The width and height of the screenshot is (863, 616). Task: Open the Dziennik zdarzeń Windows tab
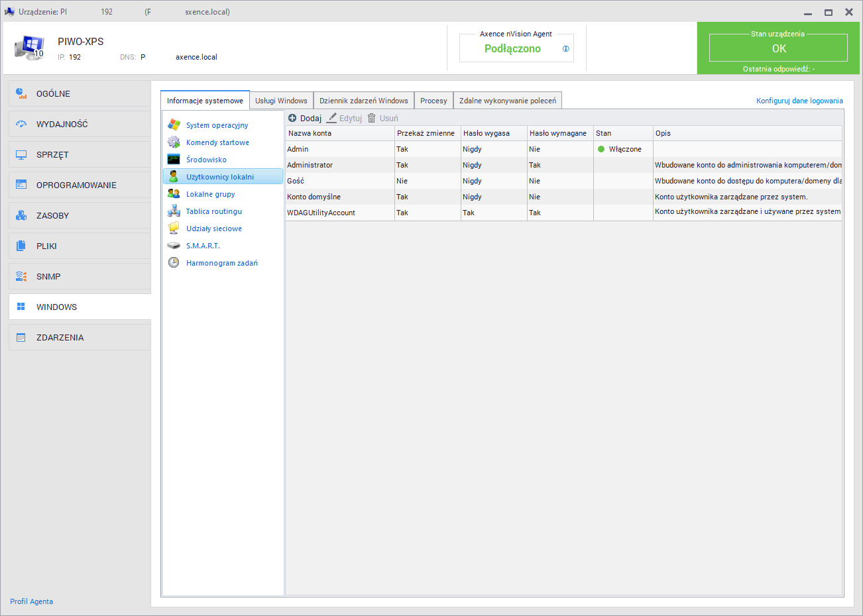point(363,101)
